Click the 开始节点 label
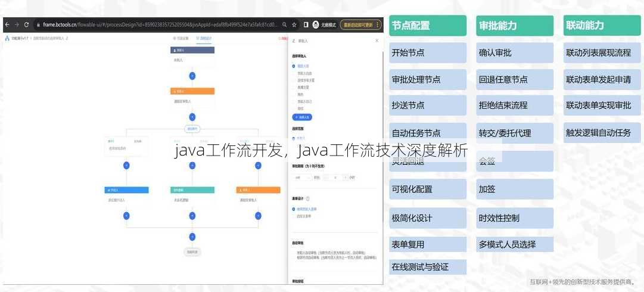Image resolution: width=644 pixels, height=292 pixels. click(x=408, y=53)
